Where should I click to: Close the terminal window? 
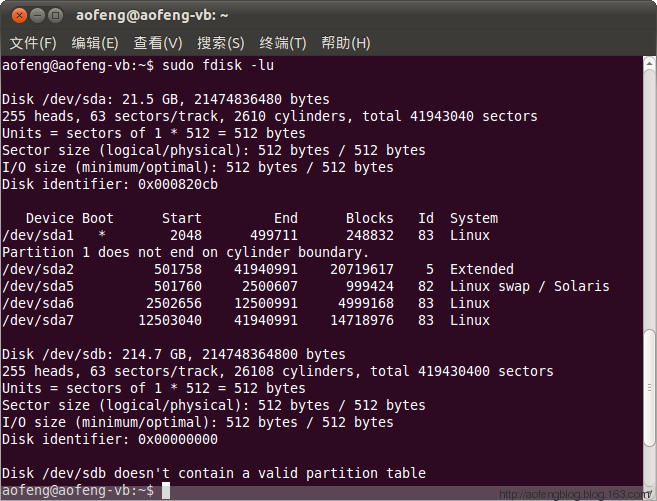19,16
